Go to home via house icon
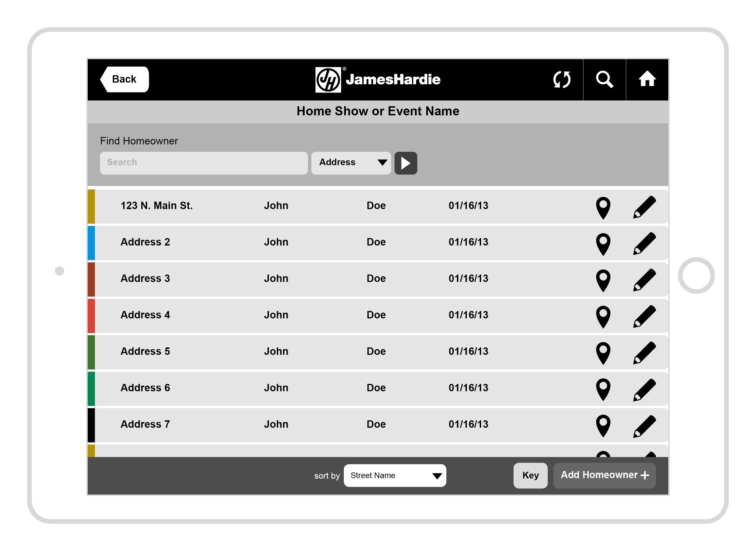Image resolution: width=756 pixels, height=551 pixels. (x=647, y=79)
